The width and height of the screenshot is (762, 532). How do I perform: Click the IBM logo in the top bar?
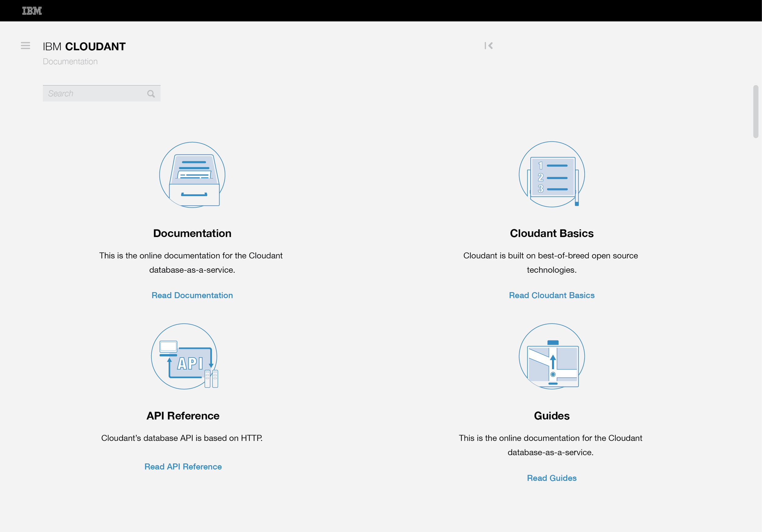[32, 11]
